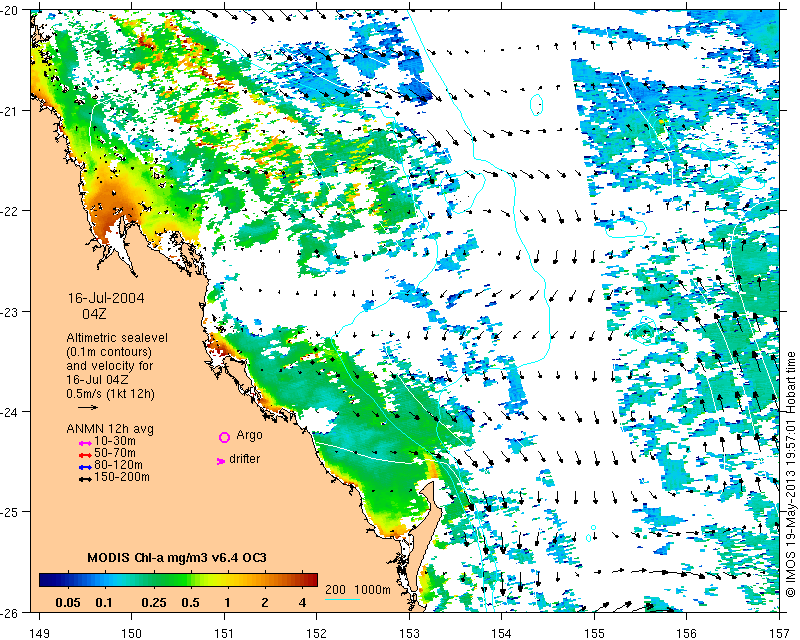Click the '200 1000m' depth label

pyautogui.click(x=358, y=589)
